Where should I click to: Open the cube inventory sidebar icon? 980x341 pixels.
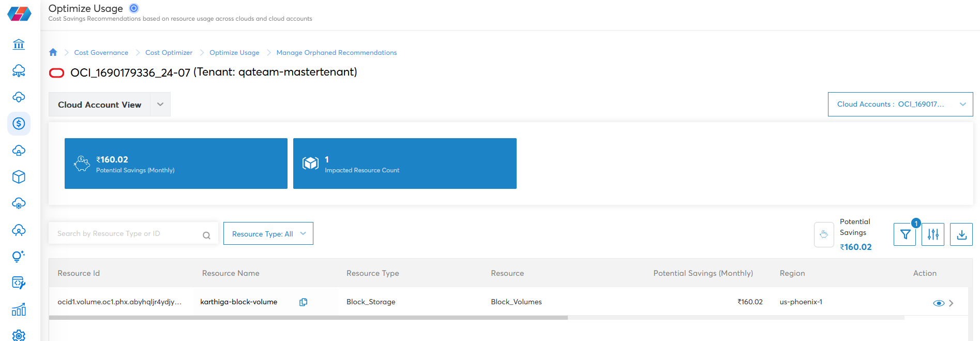coord(19,177)
